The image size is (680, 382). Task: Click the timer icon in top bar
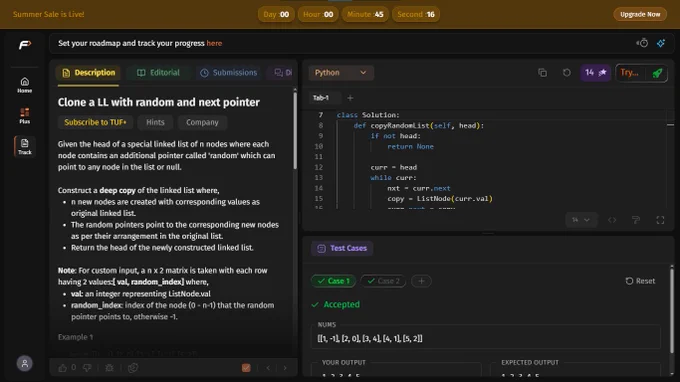642,43
